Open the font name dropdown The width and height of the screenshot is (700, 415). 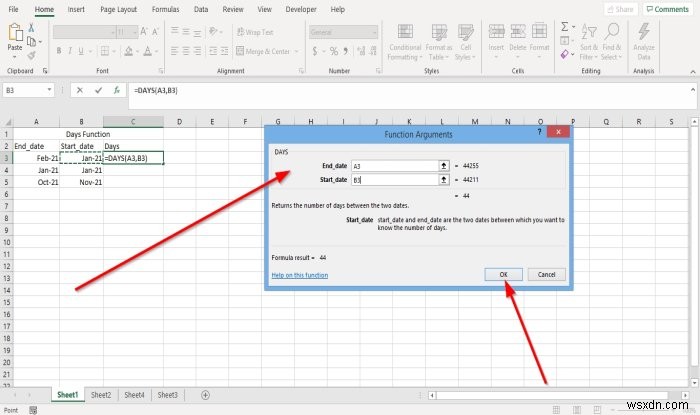(x=112, y=32)
